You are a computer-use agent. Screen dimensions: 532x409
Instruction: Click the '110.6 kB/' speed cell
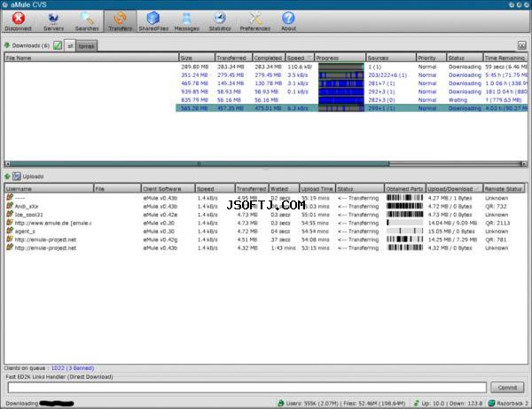click(x=300, y=67)
